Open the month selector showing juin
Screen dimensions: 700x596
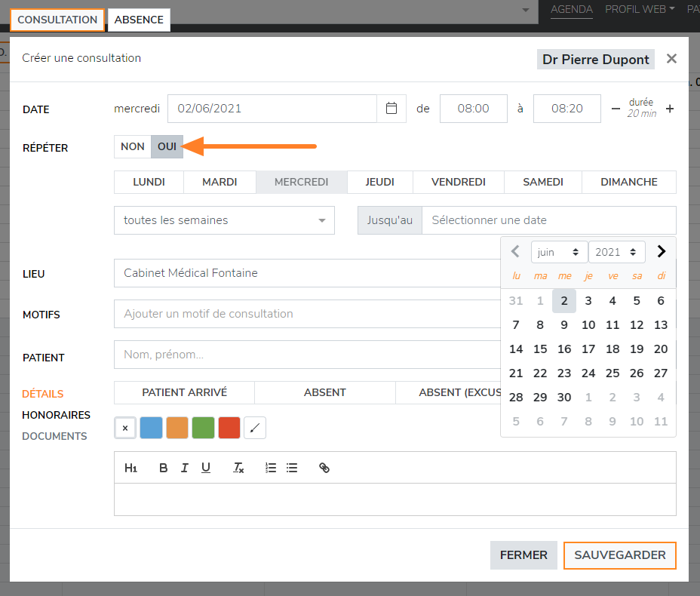559,252
